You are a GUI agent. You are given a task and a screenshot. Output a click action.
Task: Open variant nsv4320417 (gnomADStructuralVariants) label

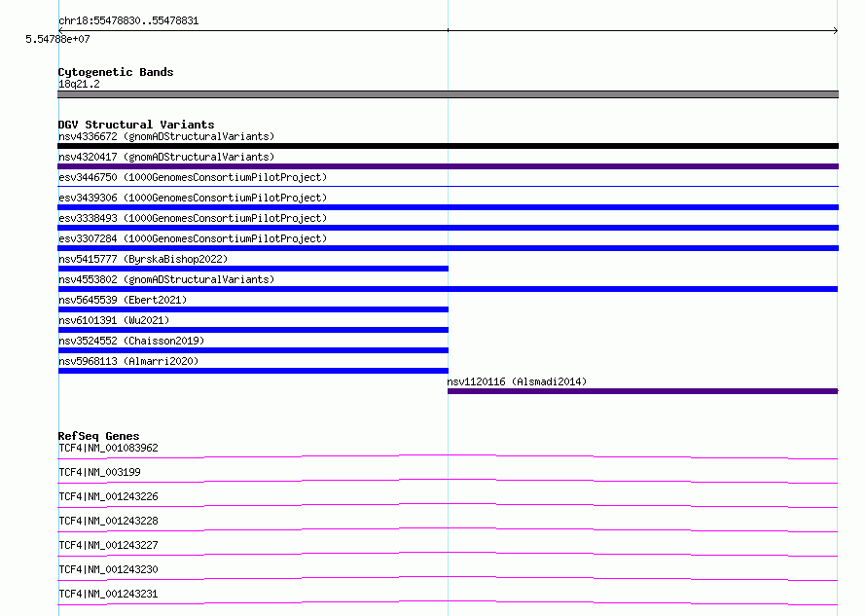(166, 157)
